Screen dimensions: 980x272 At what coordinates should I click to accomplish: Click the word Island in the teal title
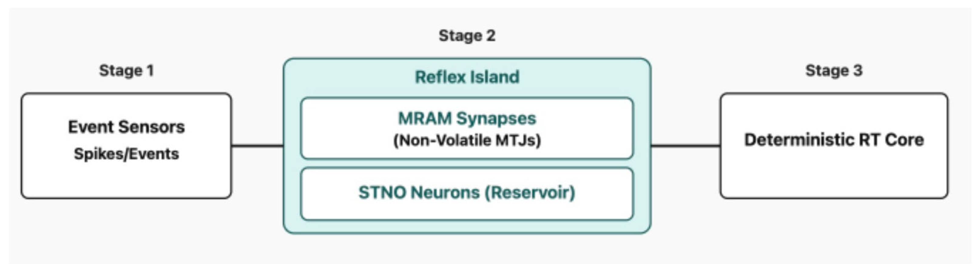coord(494,77)
